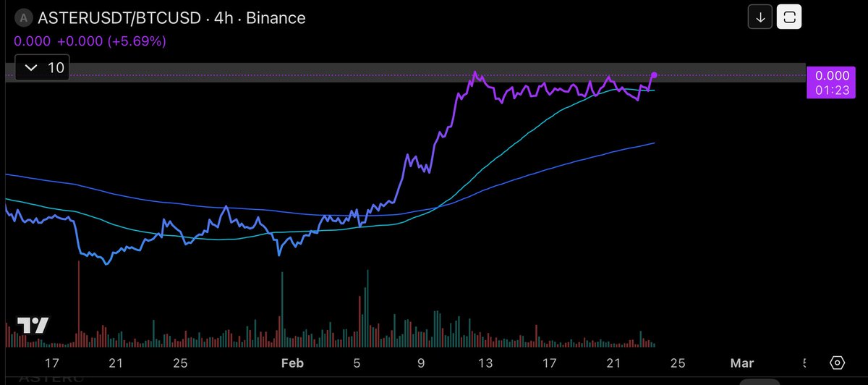Click the round 'A' symbol logo icon
The image size is (868, 385).
point(24,18)
